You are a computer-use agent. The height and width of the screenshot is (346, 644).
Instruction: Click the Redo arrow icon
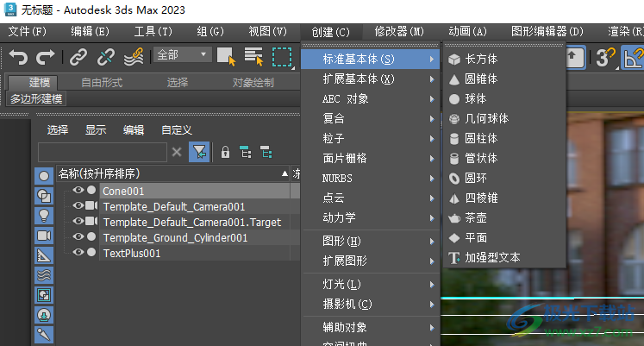[x=45, y=57]
